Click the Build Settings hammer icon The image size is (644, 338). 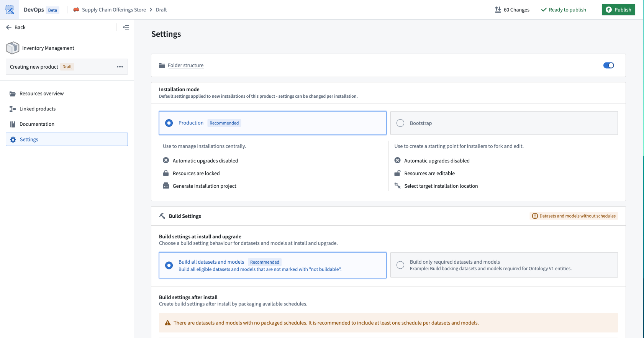click(x=162, y=216)
